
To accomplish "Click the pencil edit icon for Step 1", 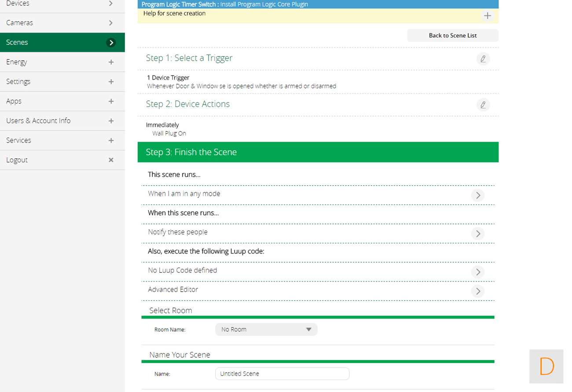I will tap(483, 59).
